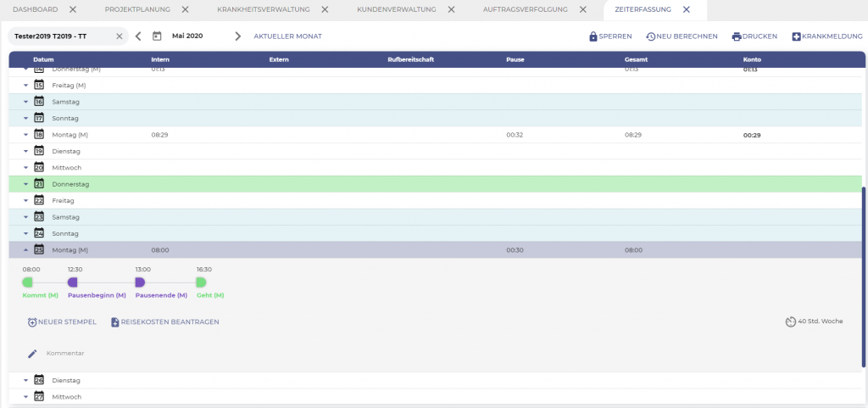This screenshot has width=868, height=408.
Task: Go to previous month arrow
Action: (x=138, y=36)
